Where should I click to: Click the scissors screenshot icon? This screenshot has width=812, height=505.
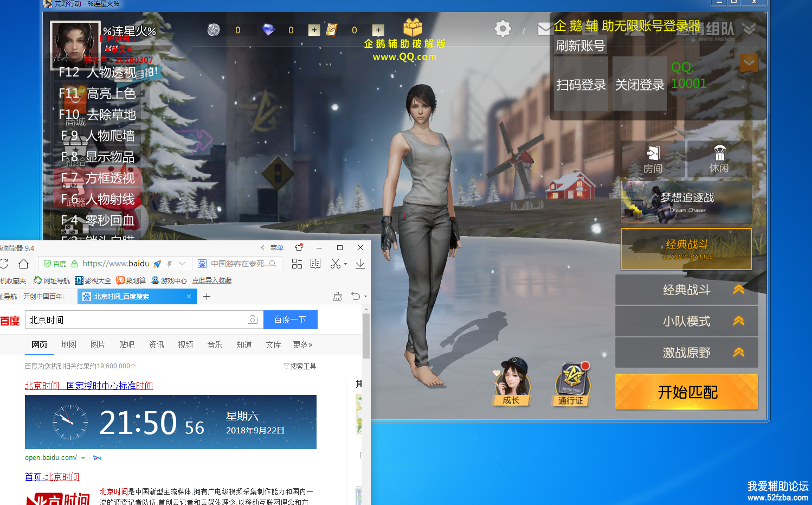(336, 264)
